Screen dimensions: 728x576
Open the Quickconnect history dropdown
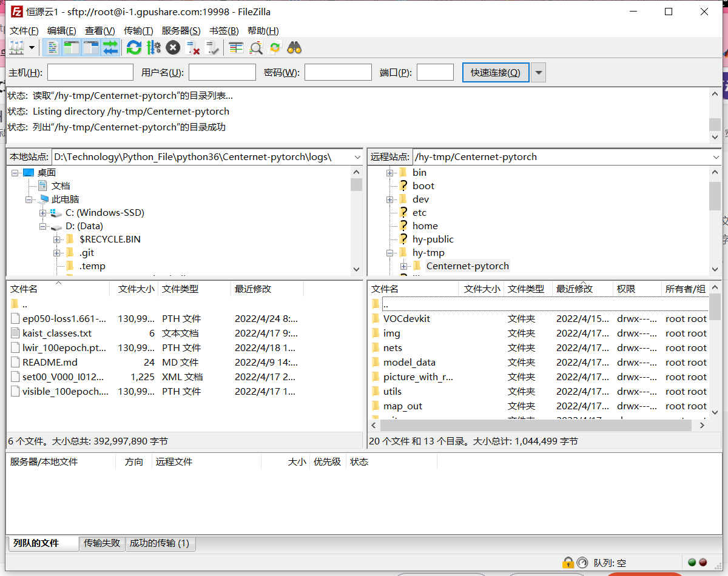click(538, 72)
